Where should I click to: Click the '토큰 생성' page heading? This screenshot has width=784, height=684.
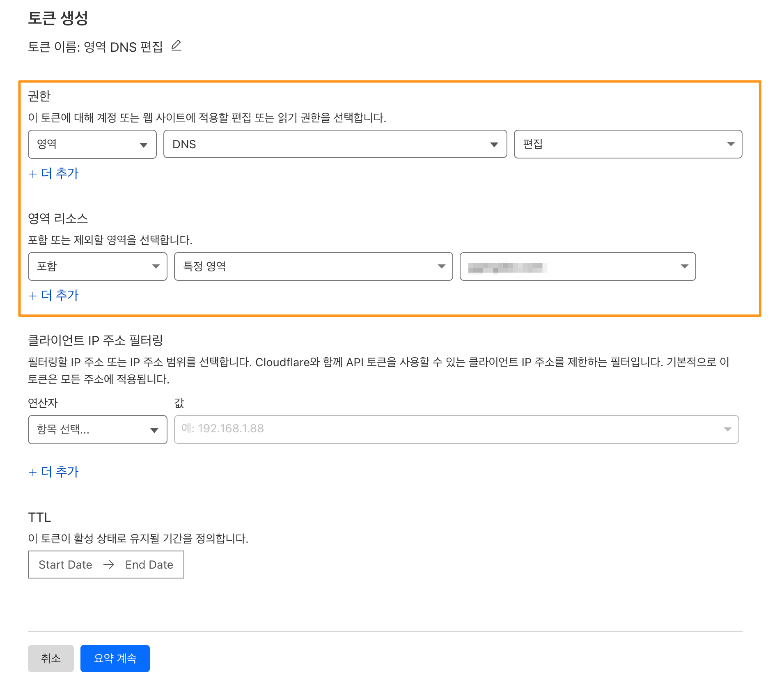pyautogui.click(x=58, y=18)
